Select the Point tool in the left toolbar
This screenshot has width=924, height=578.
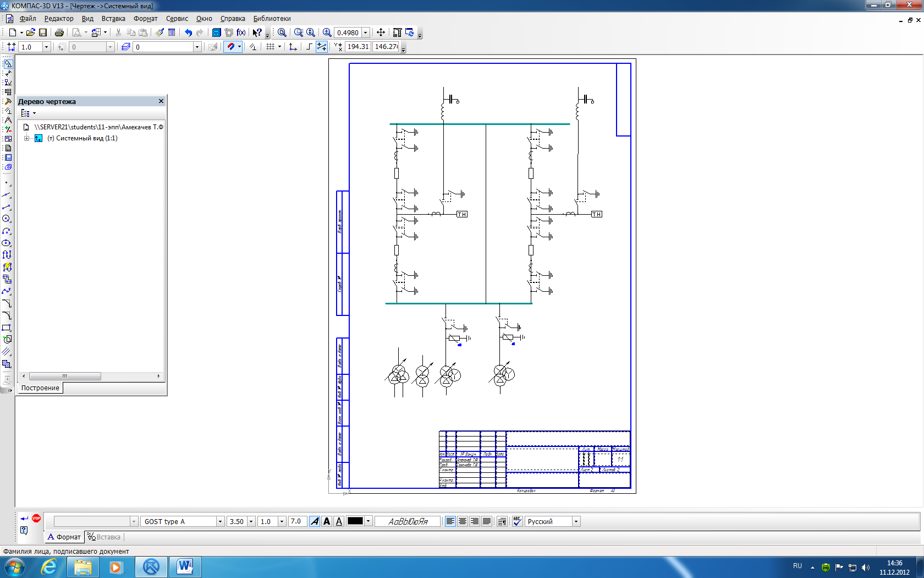pyautogui.click(x=7, y=183)
